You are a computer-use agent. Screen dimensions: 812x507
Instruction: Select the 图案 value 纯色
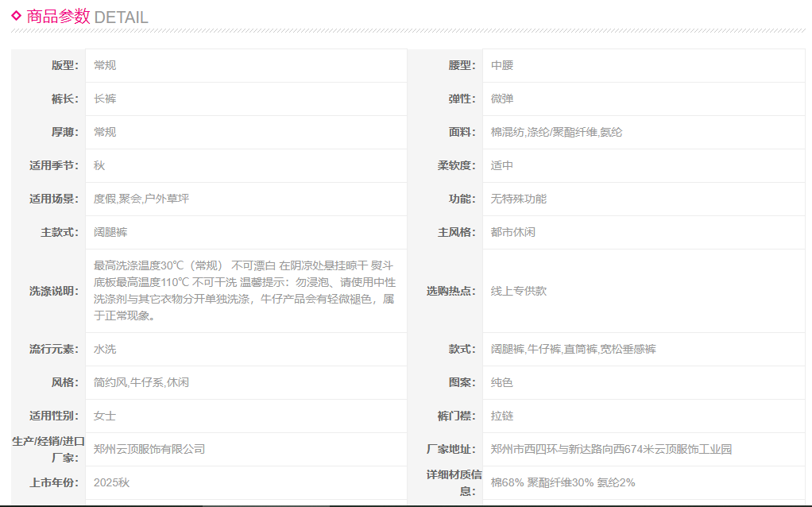(x=502, y=382)
